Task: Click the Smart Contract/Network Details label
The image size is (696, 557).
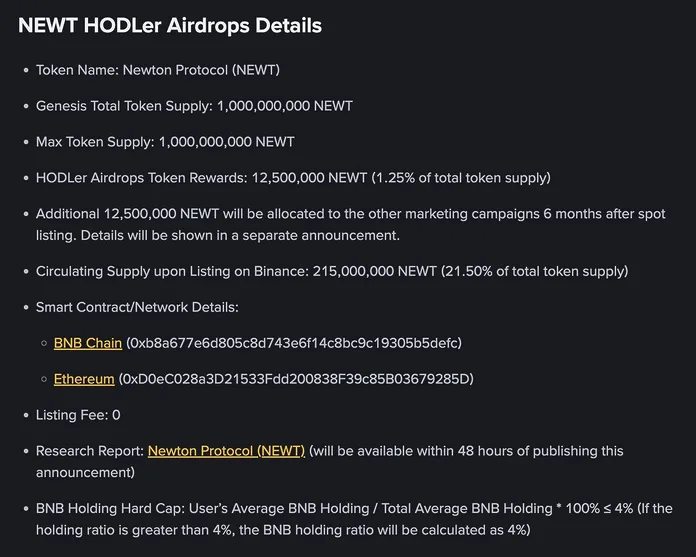Action: [137, 307]
